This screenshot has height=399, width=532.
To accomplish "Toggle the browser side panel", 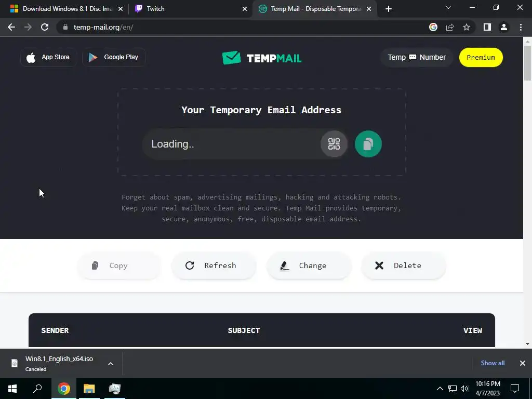I will (487, 27).
